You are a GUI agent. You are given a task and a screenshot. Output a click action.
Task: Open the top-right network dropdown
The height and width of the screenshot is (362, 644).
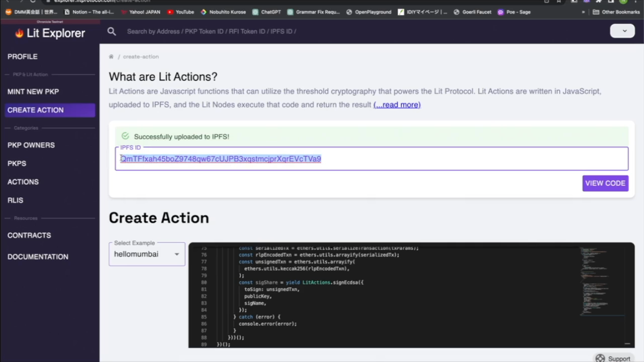pos(622,31)
